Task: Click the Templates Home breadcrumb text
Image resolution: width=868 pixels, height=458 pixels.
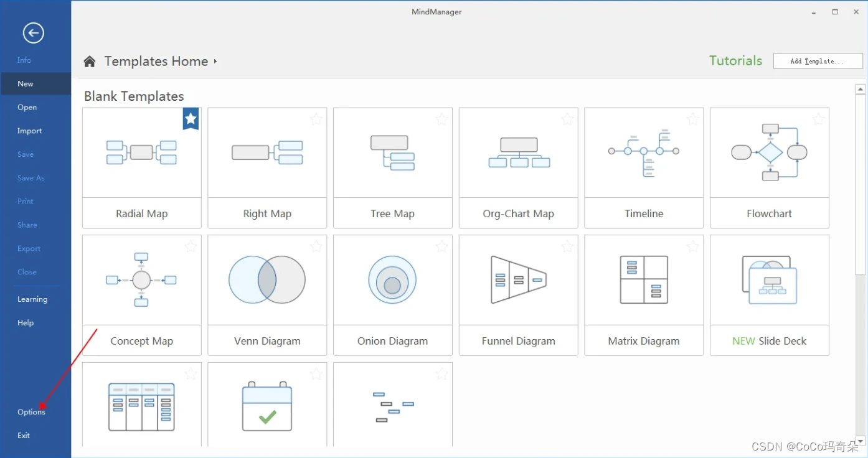Action: 156,61
